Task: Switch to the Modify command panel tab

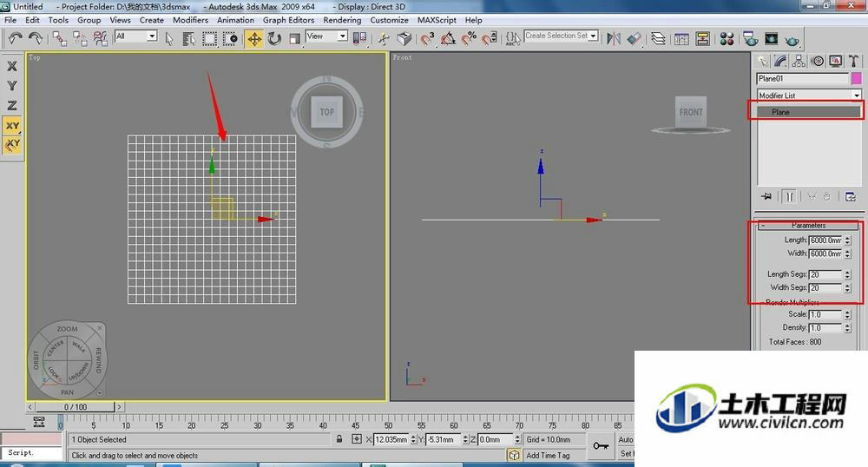Action: point(781,61)
